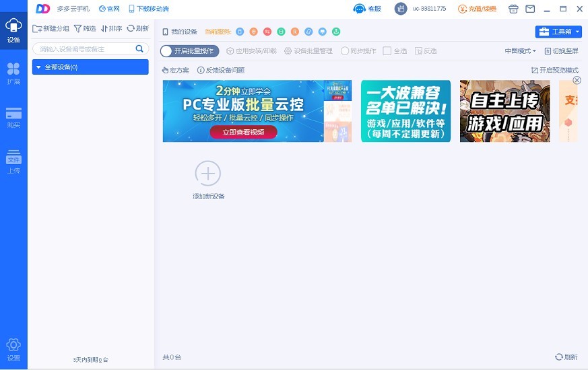This screenshot has width=588, height=370.
Task: Click the 筛选 filter funnel icon
Action: (77, 28)
